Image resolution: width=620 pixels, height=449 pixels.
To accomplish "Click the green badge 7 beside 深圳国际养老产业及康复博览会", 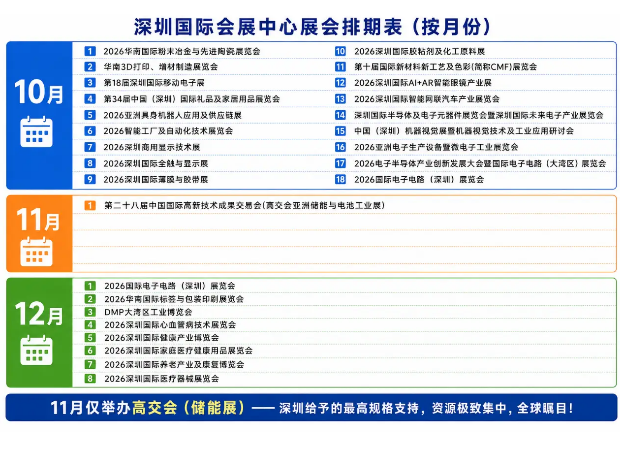I will (90, 364).
